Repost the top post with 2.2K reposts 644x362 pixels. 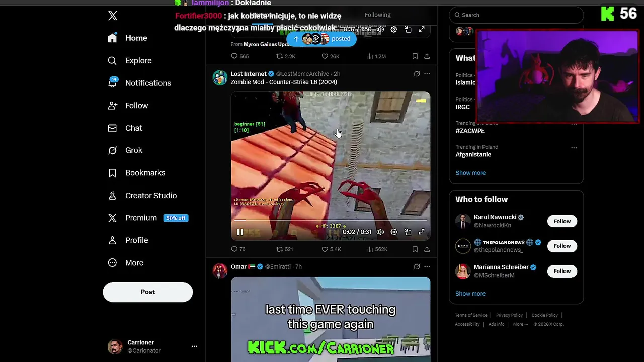pyautogui.click(x=286, y=56)
